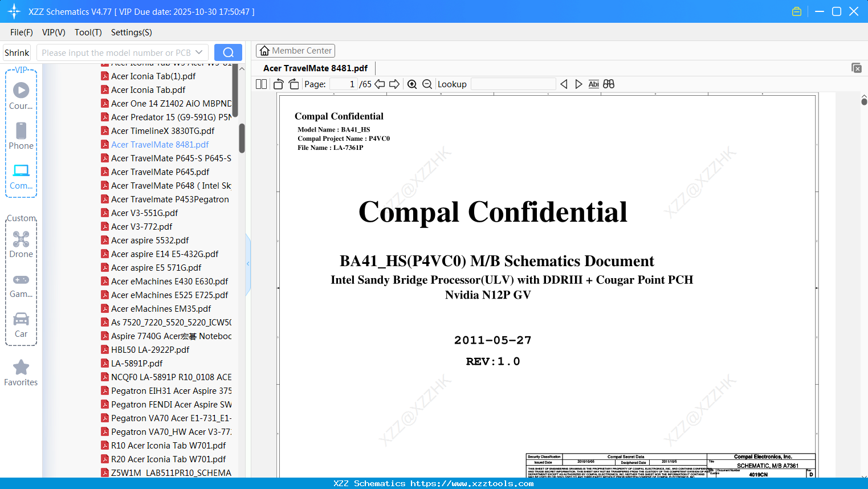Find previous lookup result

564,84
